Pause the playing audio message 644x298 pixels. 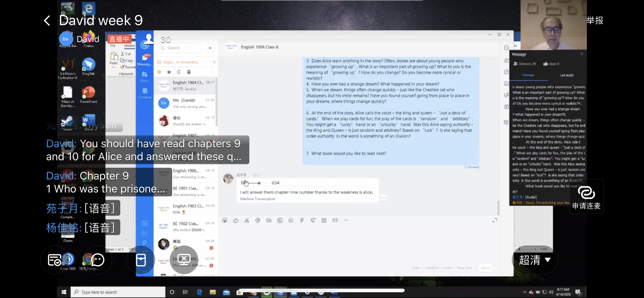243,183
